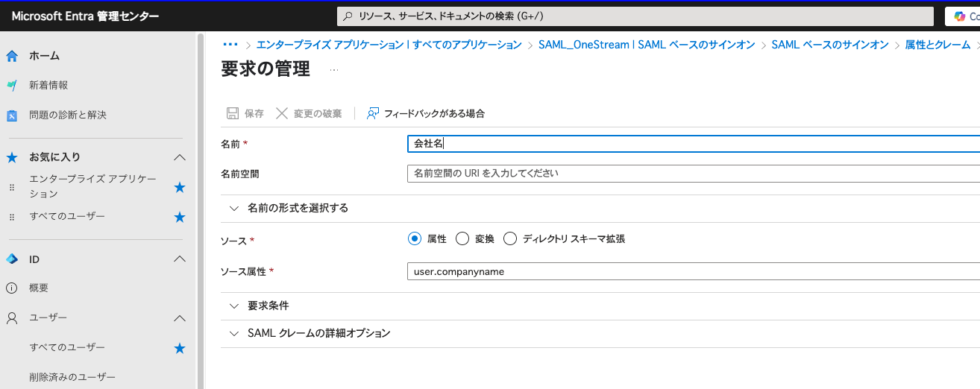This screenshot has height=389, width=980.
Task: Click the 保存 floppy disk icon
Action: click(x=233, y=113)
